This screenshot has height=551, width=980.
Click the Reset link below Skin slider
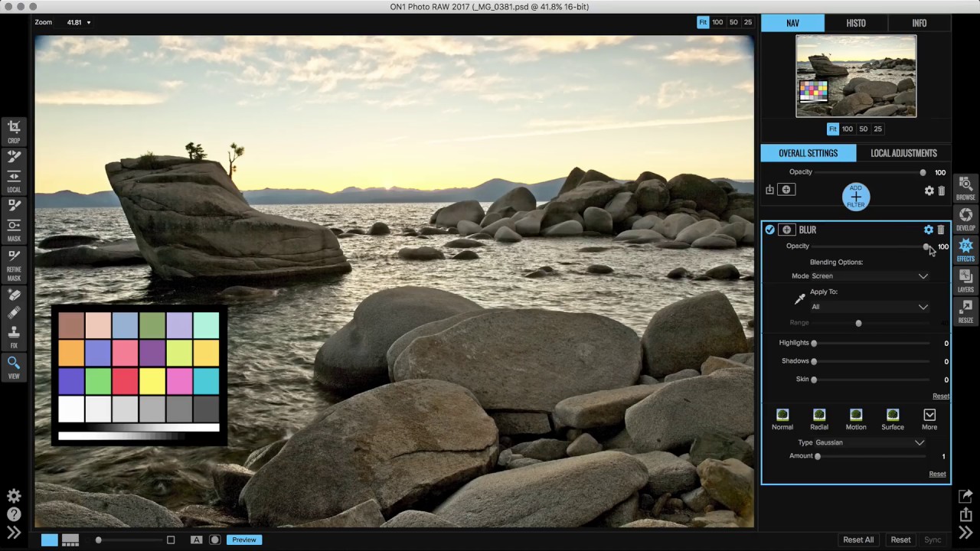[x=941, y=396]
